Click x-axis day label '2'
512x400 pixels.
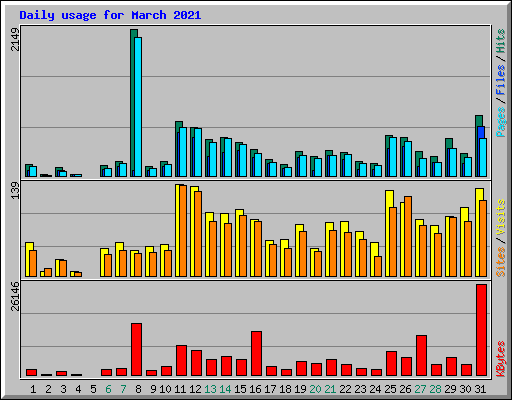pyautogui.click(x=48, y=389)
